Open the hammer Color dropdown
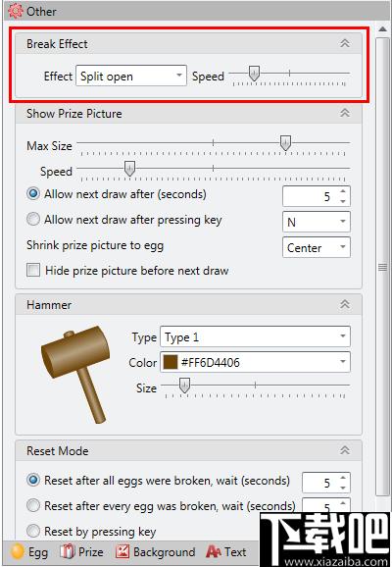 (x=255, y=362)
